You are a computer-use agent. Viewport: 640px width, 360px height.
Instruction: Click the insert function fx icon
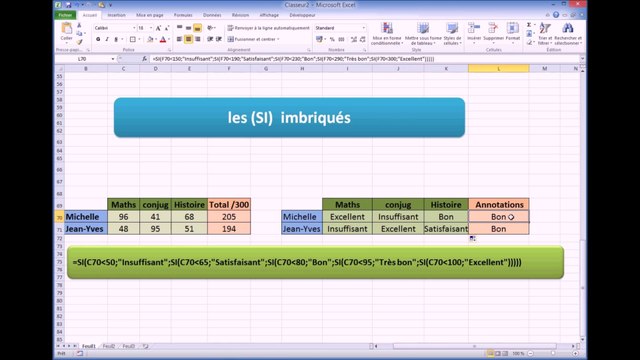144,59
